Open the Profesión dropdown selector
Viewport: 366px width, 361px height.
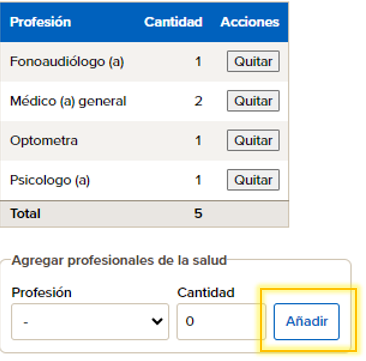pos(90,321)
